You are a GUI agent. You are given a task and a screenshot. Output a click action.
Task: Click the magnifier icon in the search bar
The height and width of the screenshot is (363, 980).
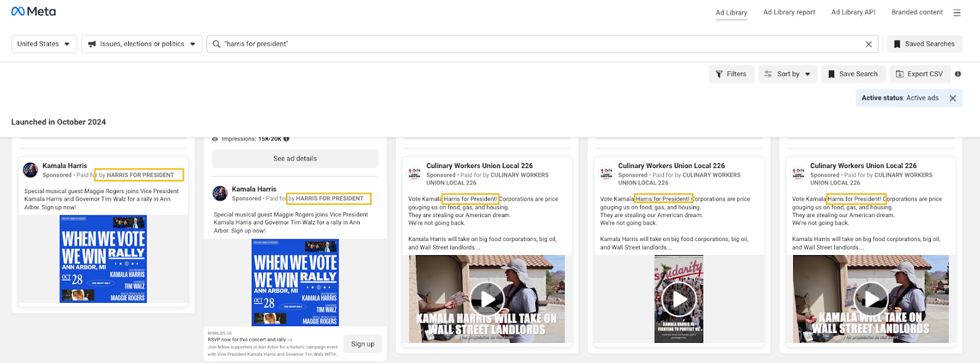tap(216, 44)
